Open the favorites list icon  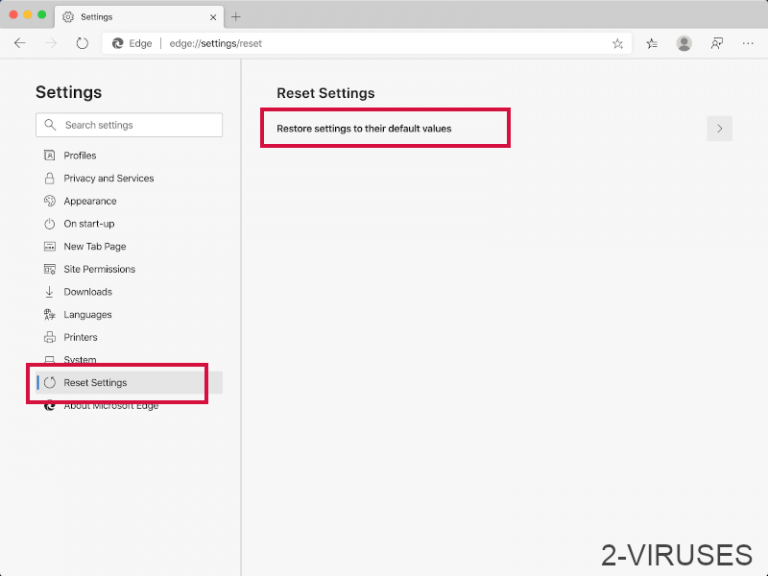tap(652, 43)
